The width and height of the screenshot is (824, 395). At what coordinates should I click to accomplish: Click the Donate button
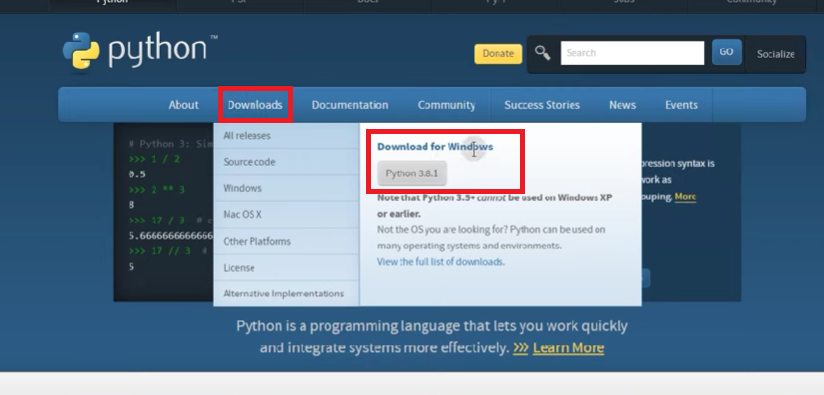click(x=498, y=54)
